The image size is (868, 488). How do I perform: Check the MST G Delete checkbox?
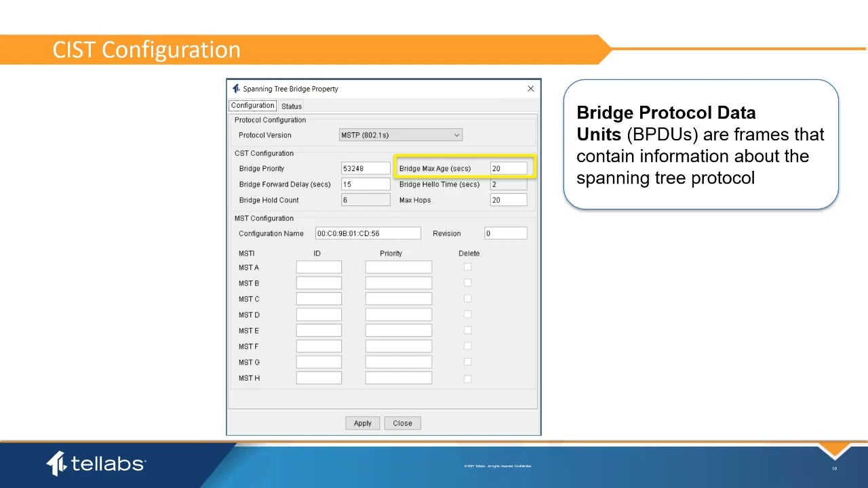click(467, 362)
